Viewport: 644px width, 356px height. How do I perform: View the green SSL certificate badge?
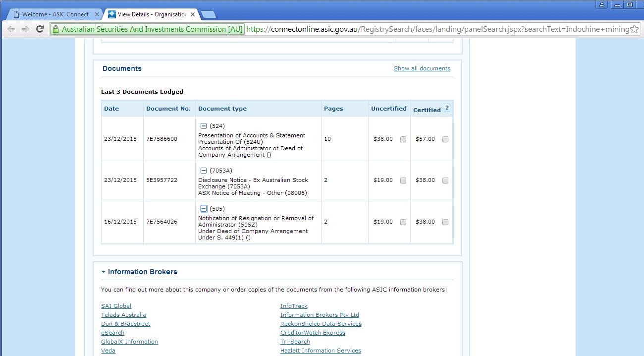(x=148, y=29)
